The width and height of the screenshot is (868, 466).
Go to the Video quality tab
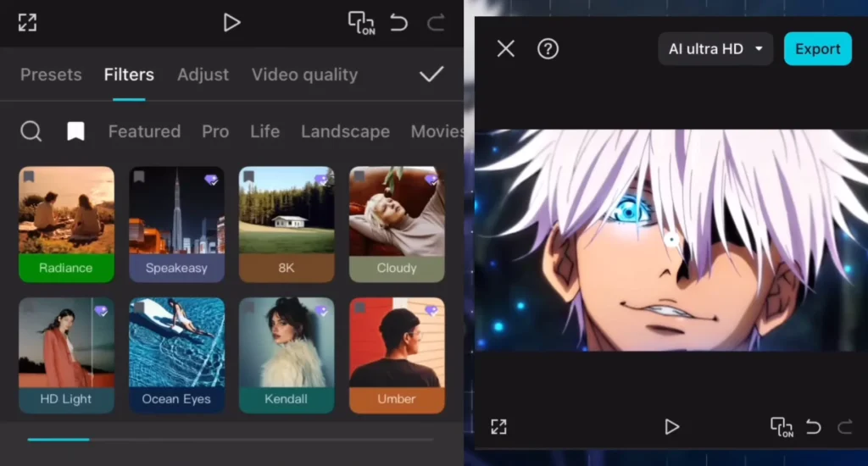click(304, 75)
